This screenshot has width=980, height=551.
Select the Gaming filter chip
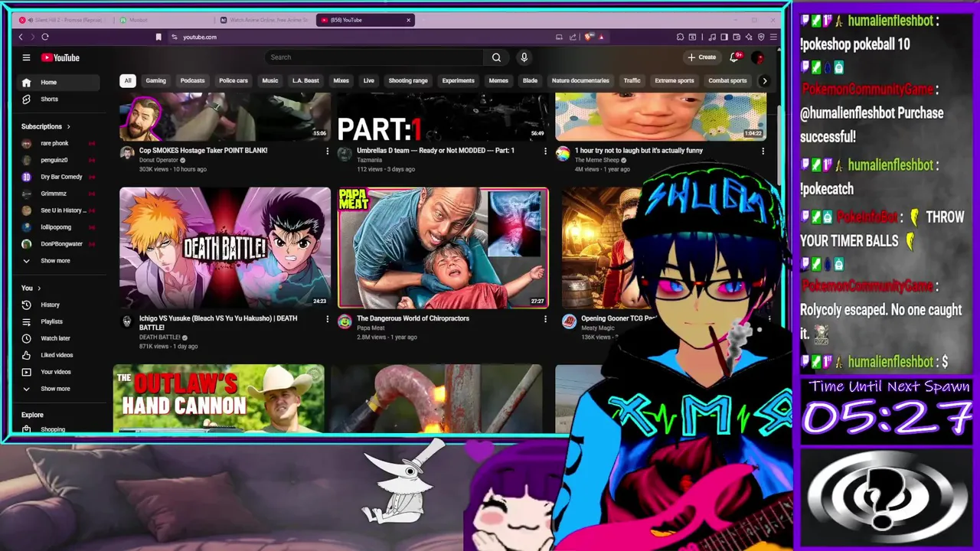(x=155, y=80)
